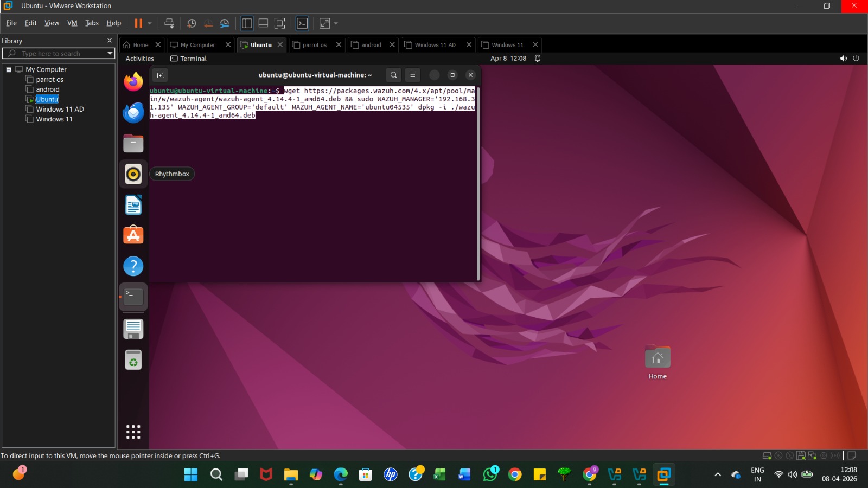Open LibreOffice Writer from the dock
Image resolution: width=868 pixels, height=488 pixels.
133,205
